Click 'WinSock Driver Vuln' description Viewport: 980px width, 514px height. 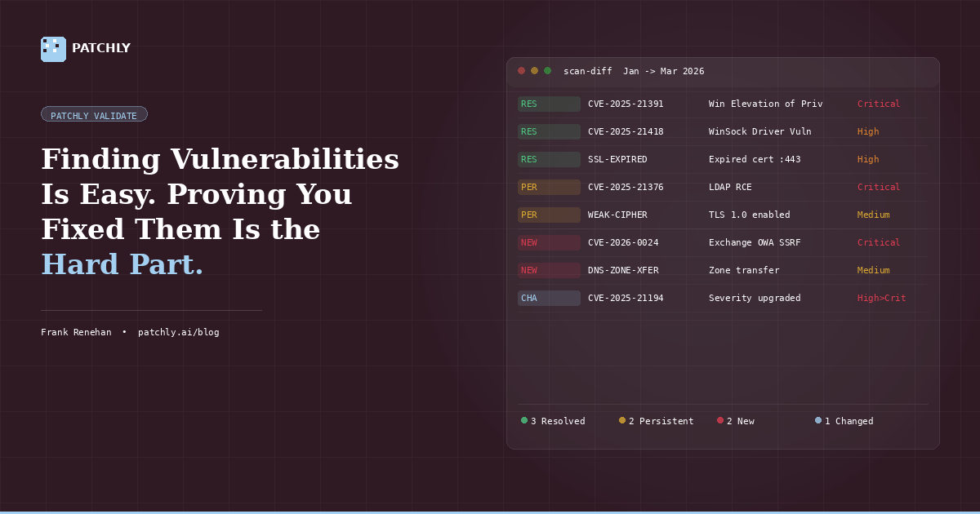(x=760, y=131)
